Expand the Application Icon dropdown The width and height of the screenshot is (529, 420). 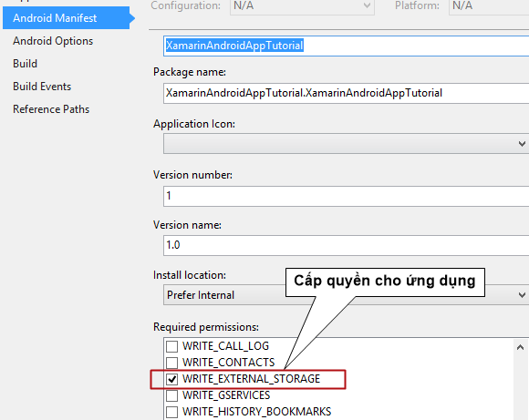coord(347,144)
